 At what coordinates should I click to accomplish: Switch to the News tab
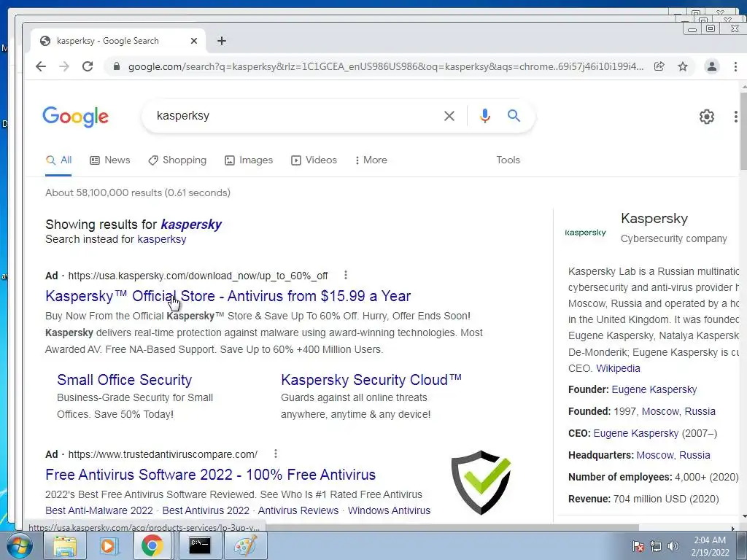pos(110,160)
